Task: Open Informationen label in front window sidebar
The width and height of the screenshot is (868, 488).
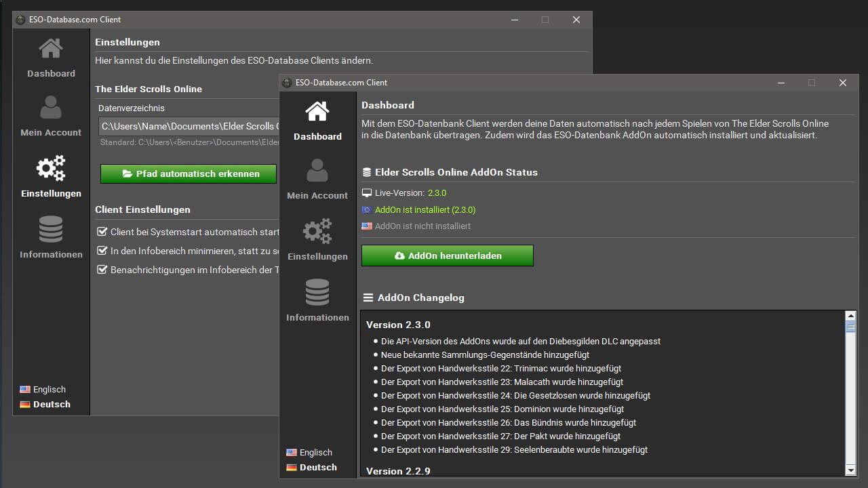Action: point(317,318)
